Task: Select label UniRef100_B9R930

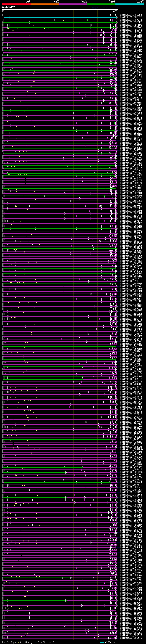Action: click(131, 60)
